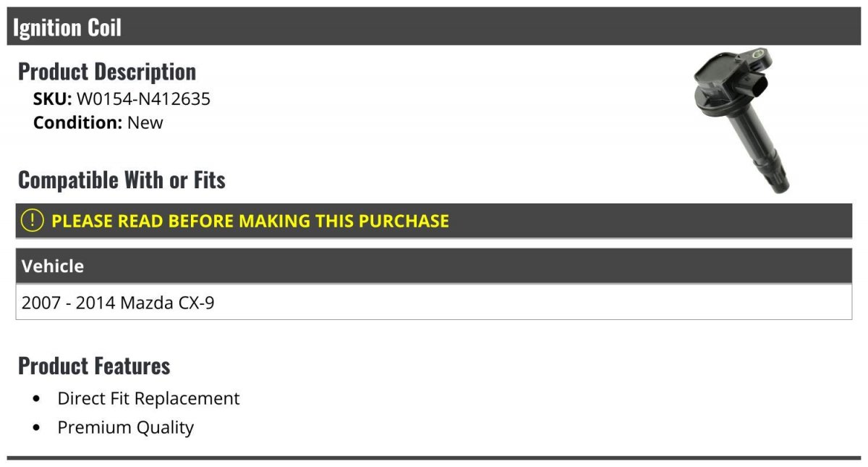Click the Compatible With or Fits heading

122,180
